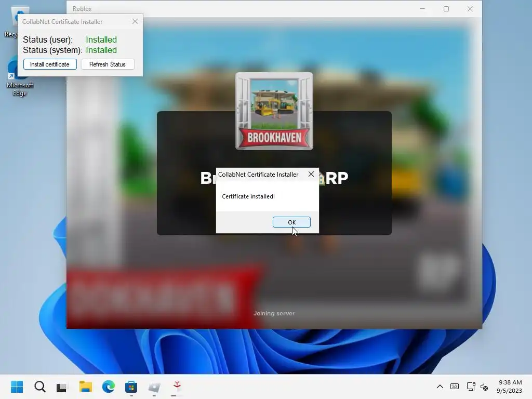The image size is (532, 399).
Task: Open the touch keyboard tray icon
Action: click(455, 387)
